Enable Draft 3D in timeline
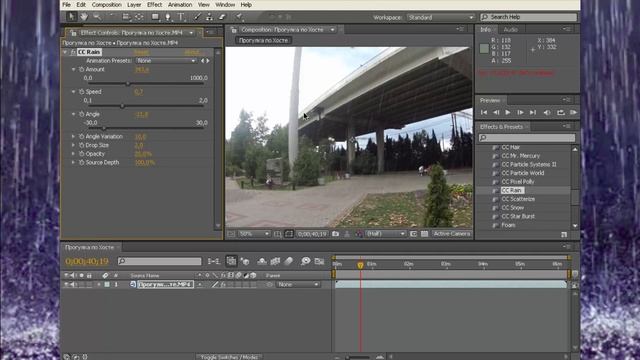640x360 pixels. pyautogui.click(x=245, y=261)
